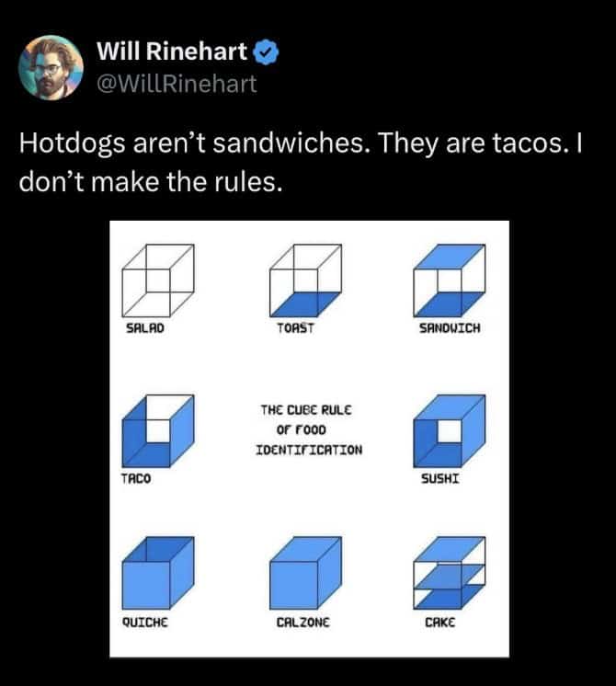Image resolution: width=616 pixels, height=686 pixels.
Task: Select the Cake layered cube diagram
Action: click(x=450, y=575)
